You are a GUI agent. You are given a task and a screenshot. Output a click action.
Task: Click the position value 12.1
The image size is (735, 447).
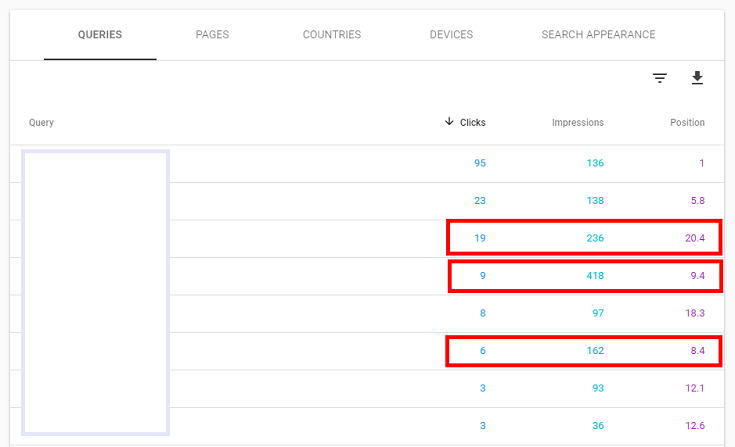click(x=695, y=388)
